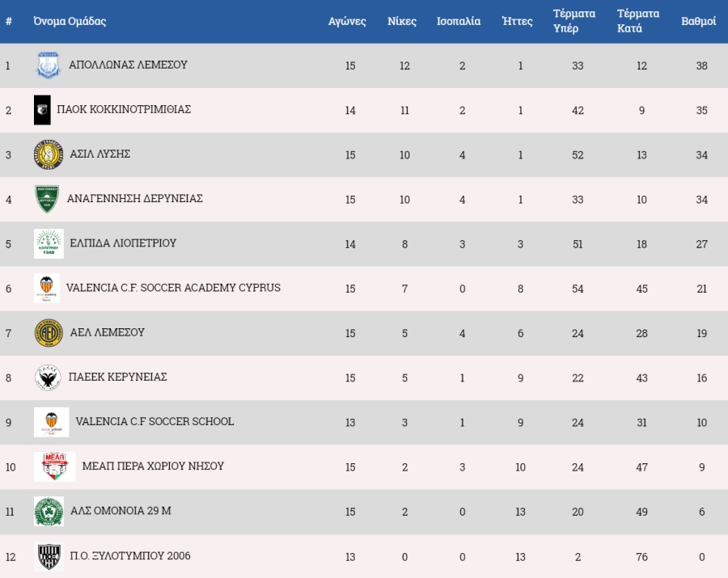Viewport: 728px width, 578px height.
Task: Click Π.Ο. ΞΥΛΟΤΥΜΠΟΥ 2006 goals-against 76
Action: click(x=641, y=557)
